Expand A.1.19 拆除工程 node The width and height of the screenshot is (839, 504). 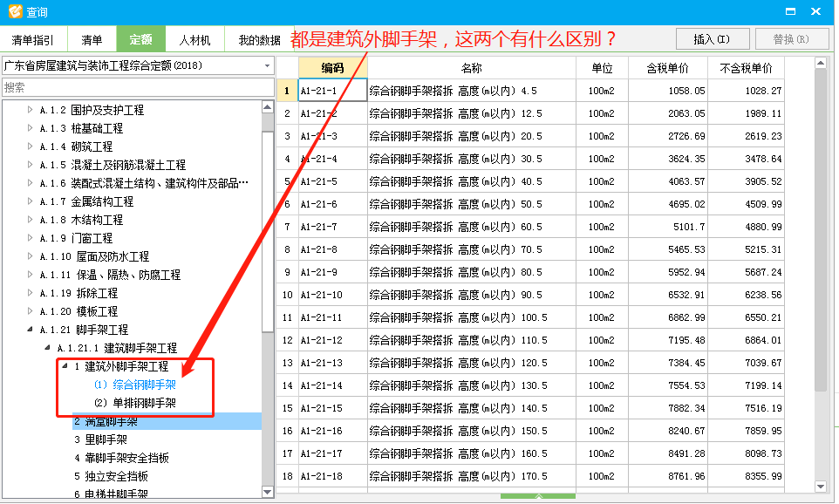click(x=30, y=293)
